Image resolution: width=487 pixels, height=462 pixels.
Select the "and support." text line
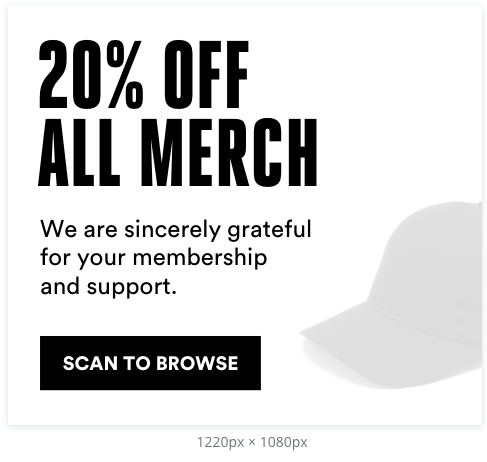click(x=108, y=287)
